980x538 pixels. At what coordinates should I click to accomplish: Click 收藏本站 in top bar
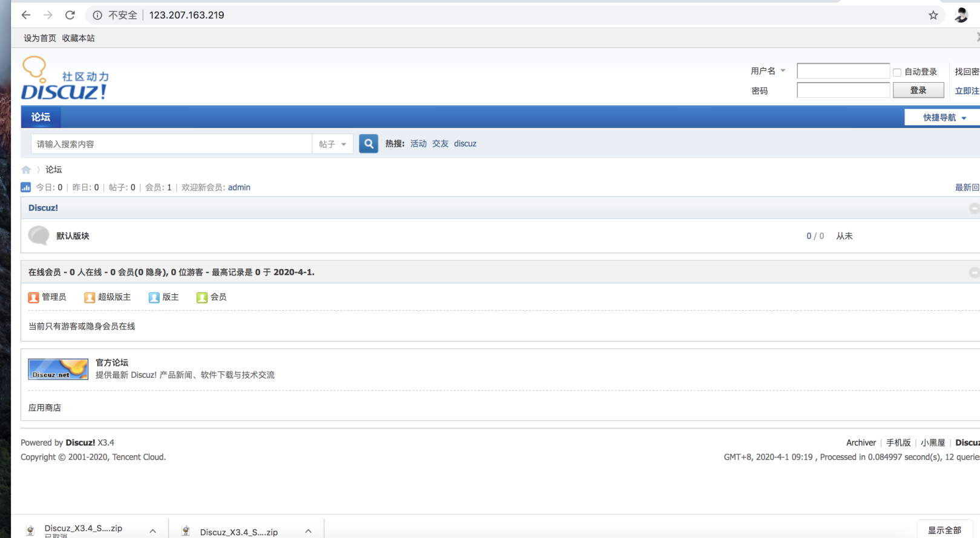pyautogui.click(x=79, y=38)
